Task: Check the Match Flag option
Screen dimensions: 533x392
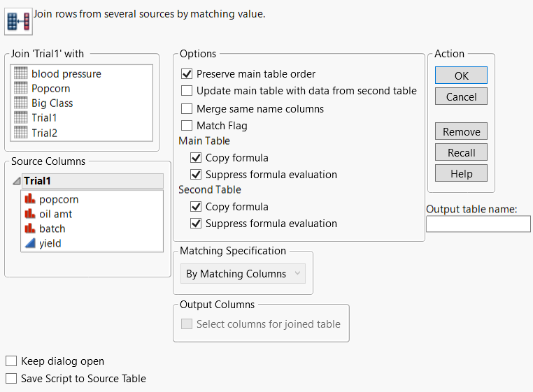Action: [x=187, y=126]
